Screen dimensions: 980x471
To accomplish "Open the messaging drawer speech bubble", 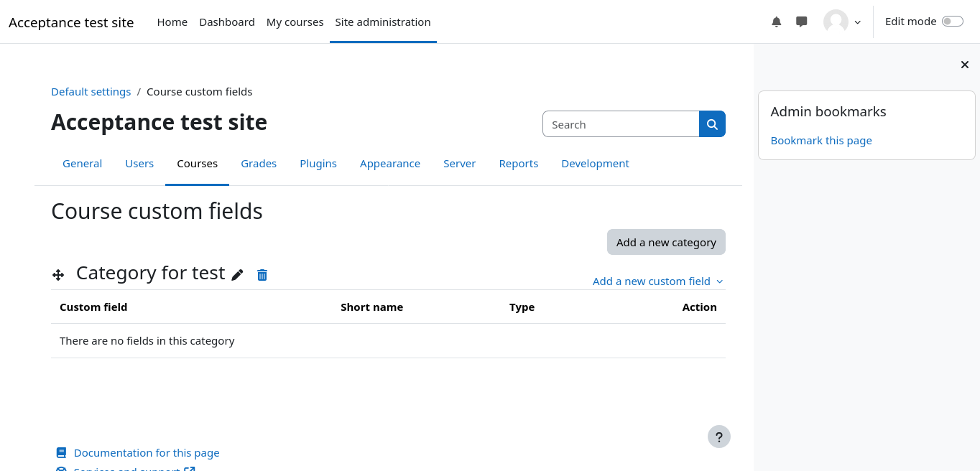I will point(802,22).
